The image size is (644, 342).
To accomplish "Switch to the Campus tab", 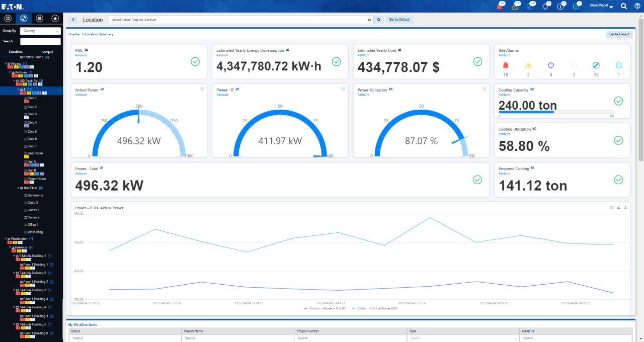I will tap(47, 52).
